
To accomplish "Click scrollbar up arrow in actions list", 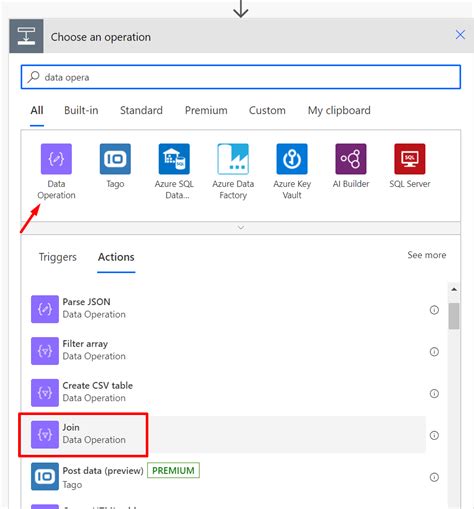I will point(454,289).
